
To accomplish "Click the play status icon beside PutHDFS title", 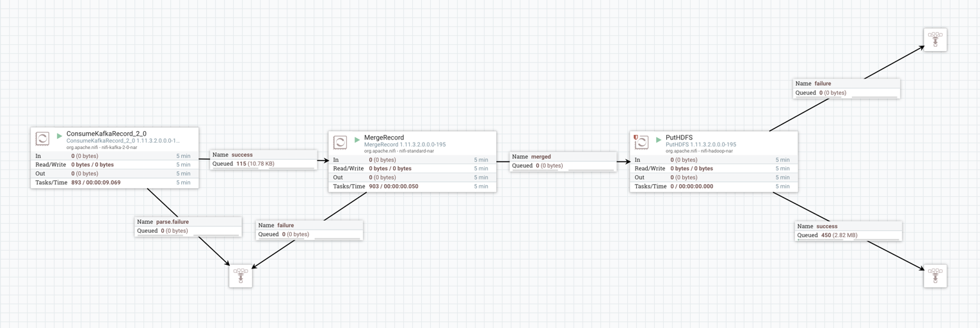I will (x=659, y=140).
